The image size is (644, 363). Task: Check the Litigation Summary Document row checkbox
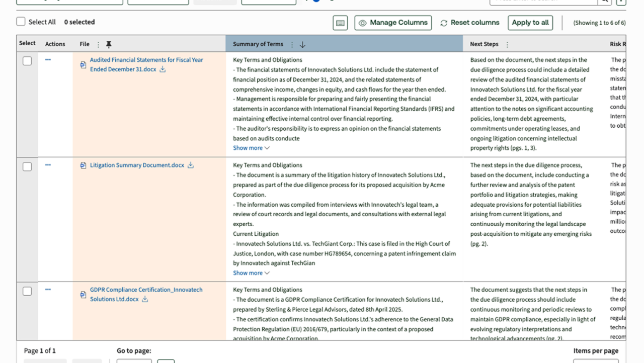tap(27, 166)
